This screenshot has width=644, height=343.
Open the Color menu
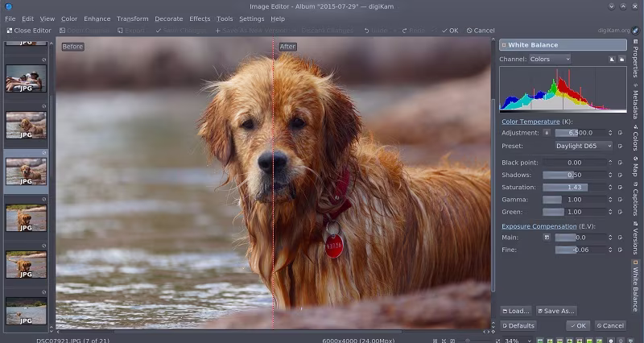coord(69,19)
